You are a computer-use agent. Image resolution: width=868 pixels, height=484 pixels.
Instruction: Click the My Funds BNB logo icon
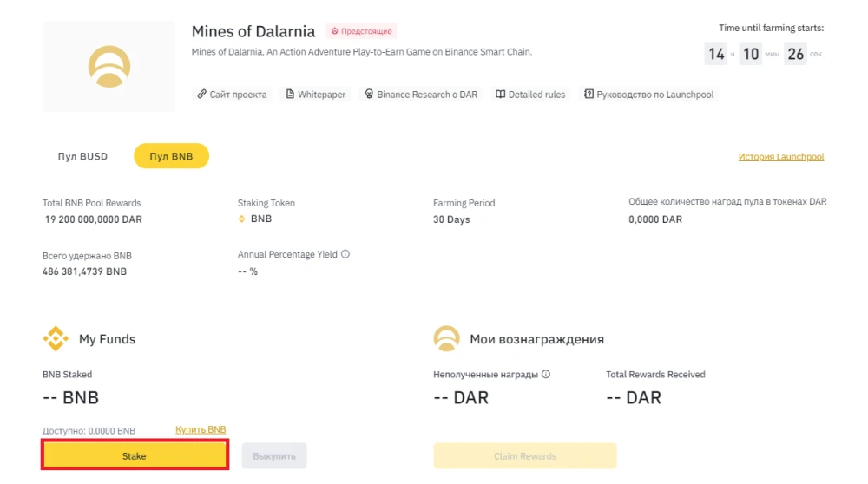(x=56, y=338)
